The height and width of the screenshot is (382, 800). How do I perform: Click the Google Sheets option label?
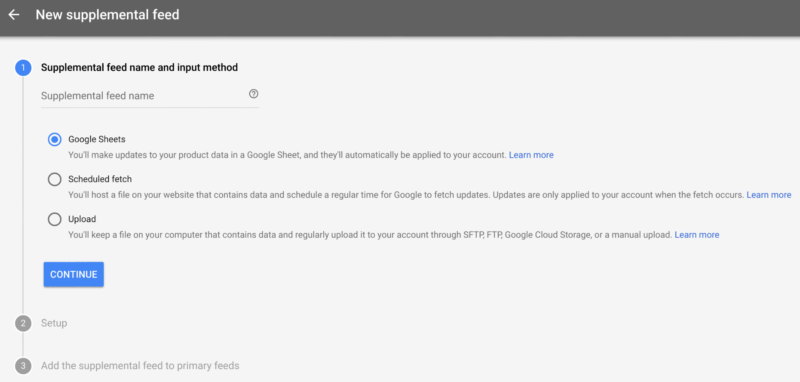point(97,139)
